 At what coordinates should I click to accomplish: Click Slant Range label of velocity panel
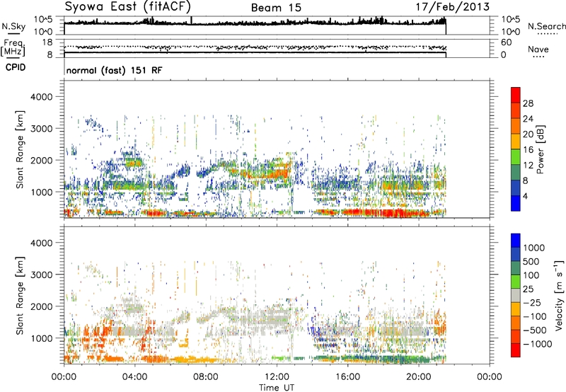pyautogui.click(x=20, y=296)
